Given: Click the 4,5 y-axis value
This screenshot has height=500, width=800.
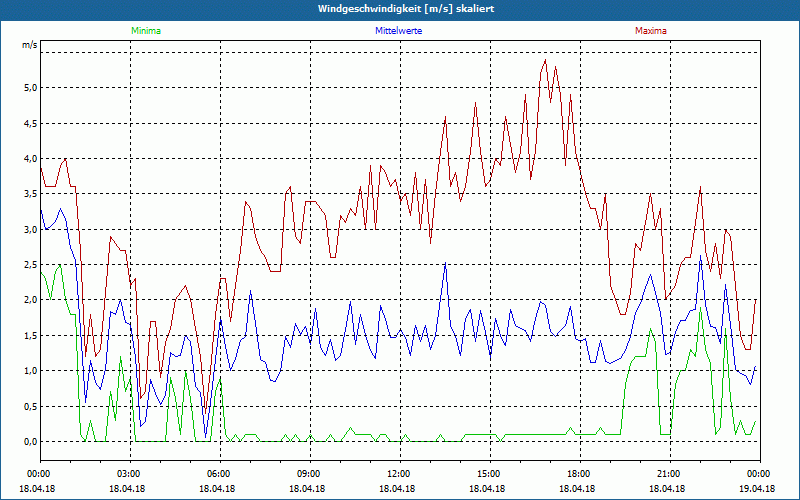Looking at the screenshot, I should click(x=31, y=123).
